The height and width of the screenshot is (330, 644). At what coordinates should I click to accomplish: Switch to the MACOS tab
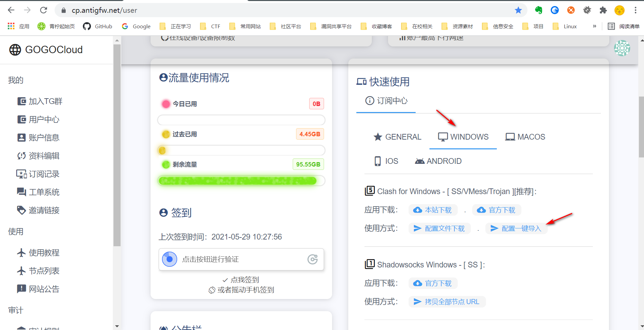525,137
